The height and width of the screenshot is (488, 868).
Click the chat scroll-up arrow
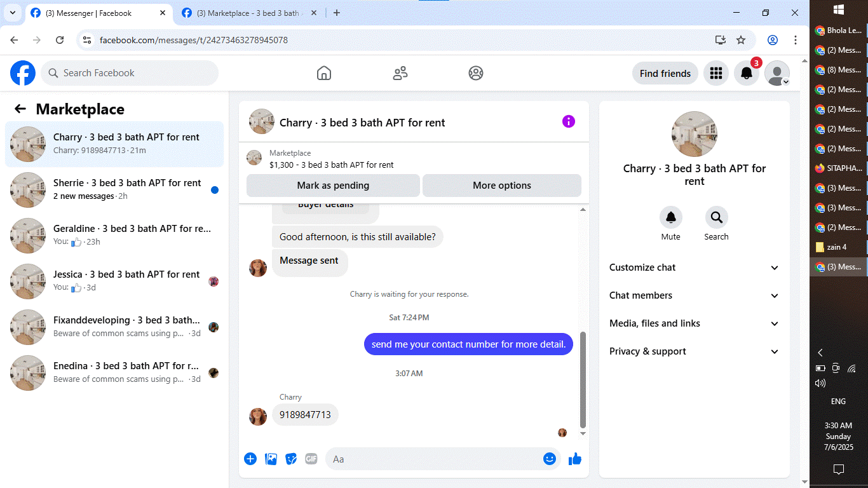583,210
